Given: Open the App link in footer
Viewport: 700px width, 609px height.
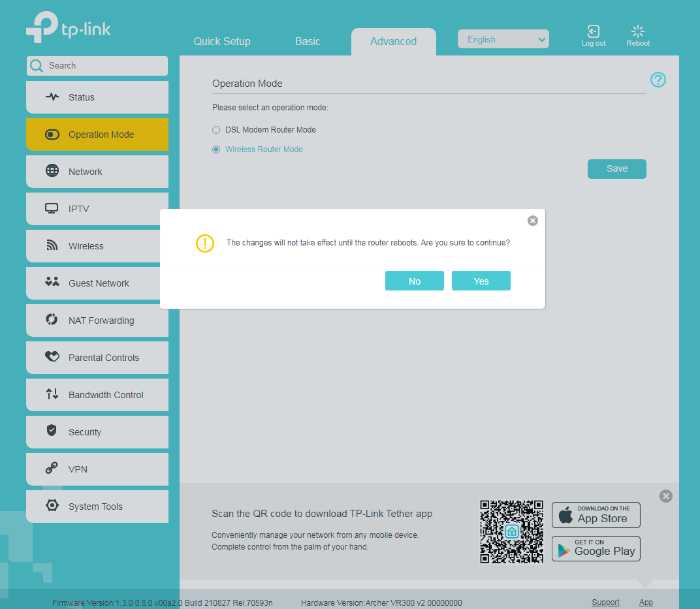Looking at the screenshot, I should (x=646, y=602).
